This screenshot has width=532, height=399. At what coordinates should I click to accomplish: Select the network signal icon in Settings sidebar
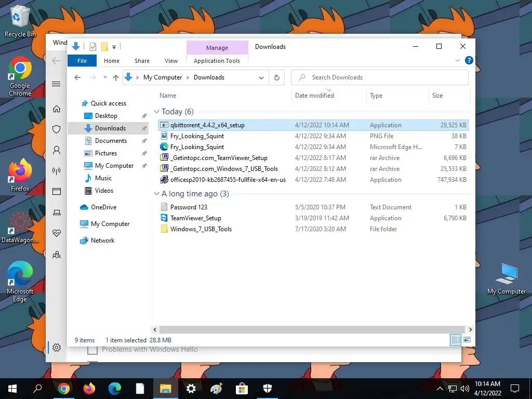(56, 170)
